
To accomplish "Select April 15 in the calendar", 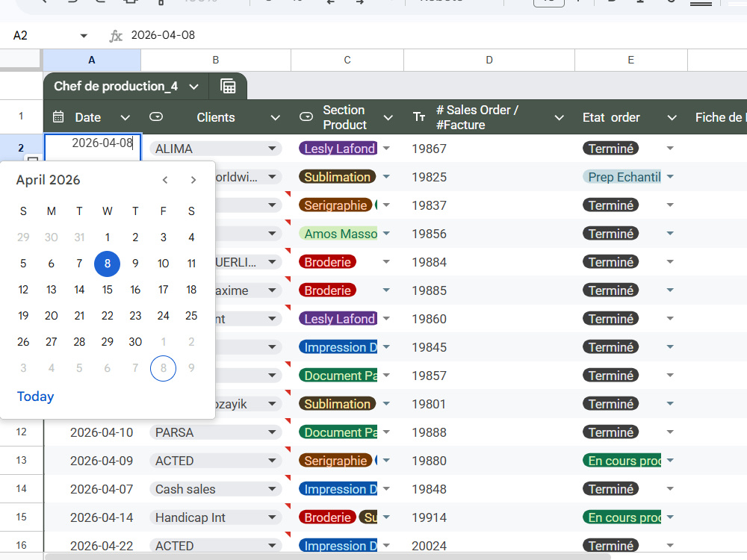I will (x=107, y=290).
